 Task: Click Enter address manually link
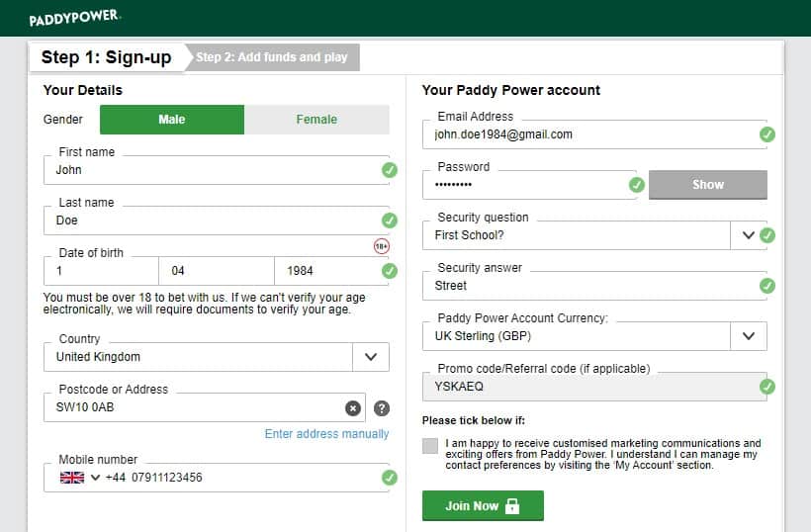coord(326,434)
